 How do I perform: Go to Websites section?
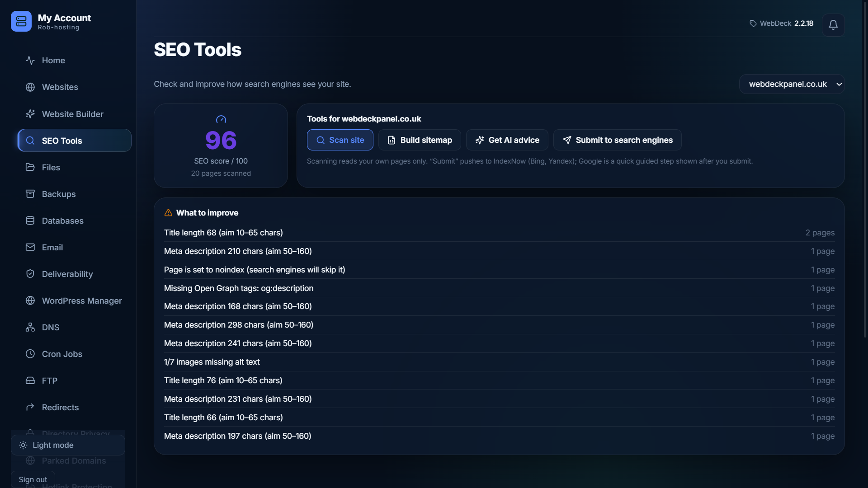[x=75, y=87]
